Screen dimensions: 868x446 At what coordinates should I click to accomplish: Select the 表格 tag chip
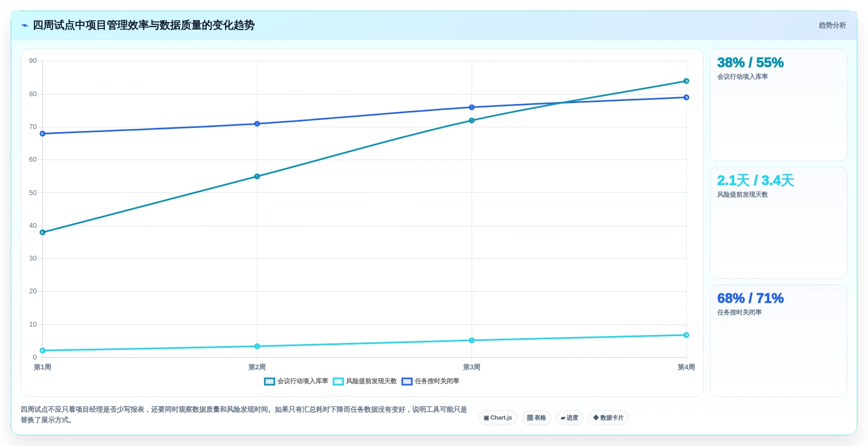537,417
